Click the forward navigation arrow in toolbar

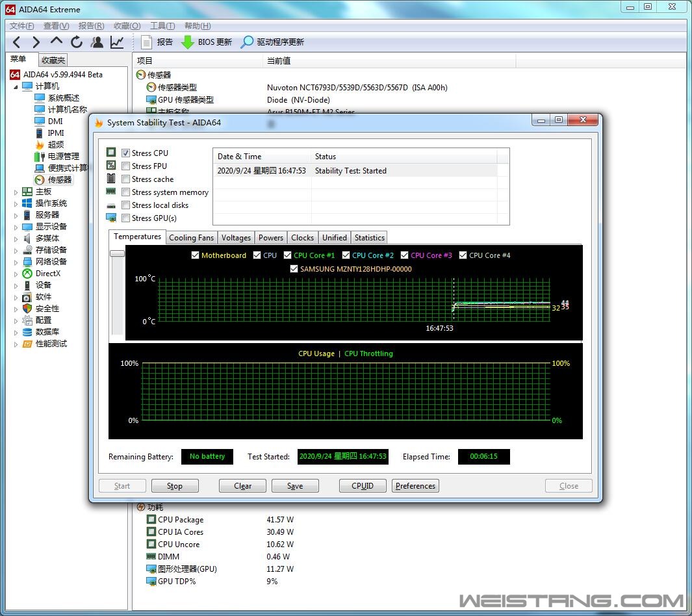(36, 42)
